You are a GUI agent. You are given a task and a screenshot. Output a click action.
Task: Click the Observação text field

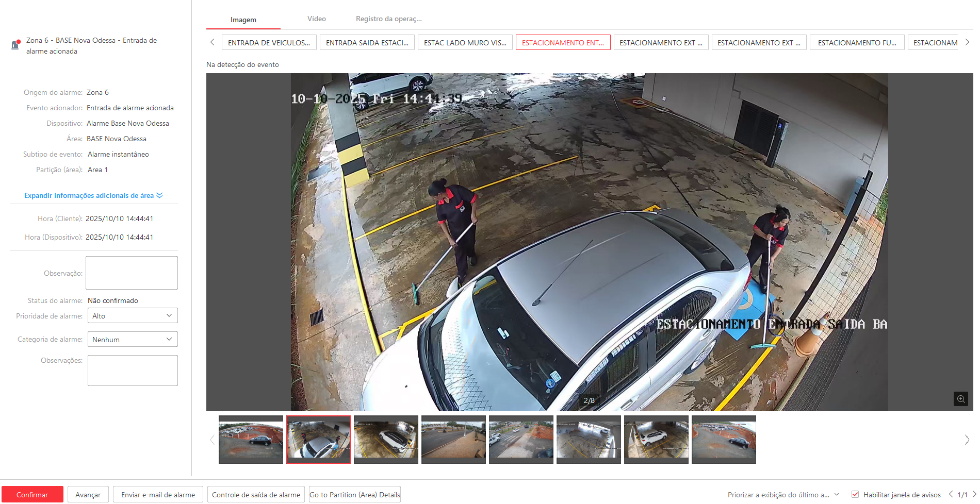click(x=132, y=273)
